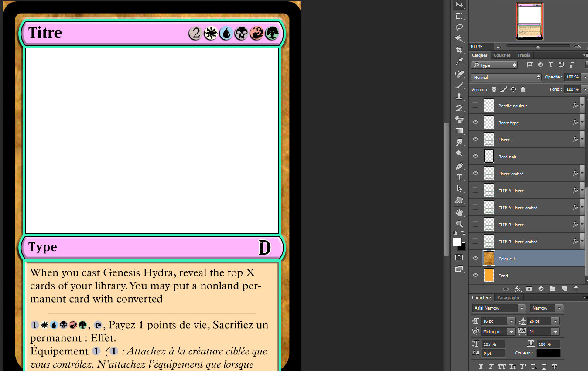Add a layer style with fx button
Viewport: 588px width, 371px height.
tap(517, 289)
